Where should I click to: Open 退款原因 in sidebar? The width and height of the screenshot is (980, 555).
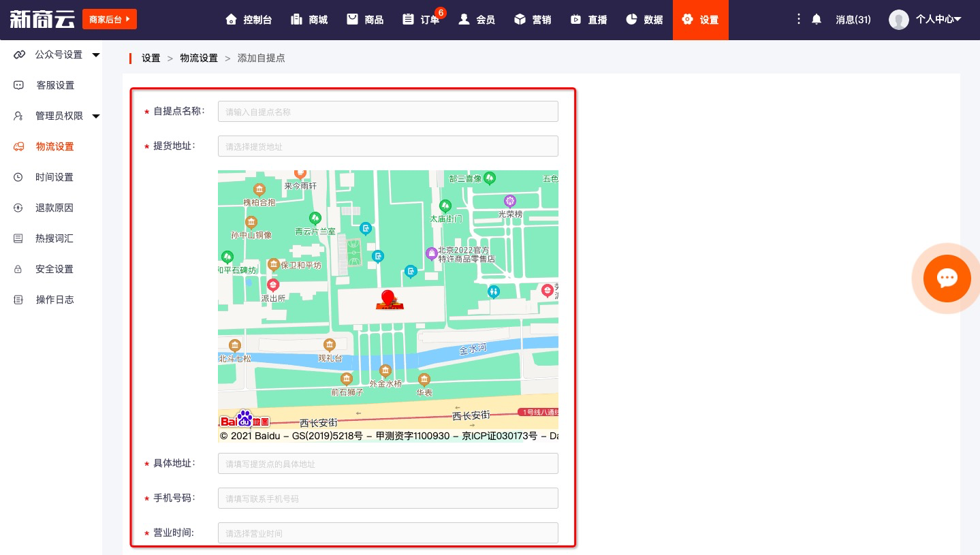coord(54,208)
